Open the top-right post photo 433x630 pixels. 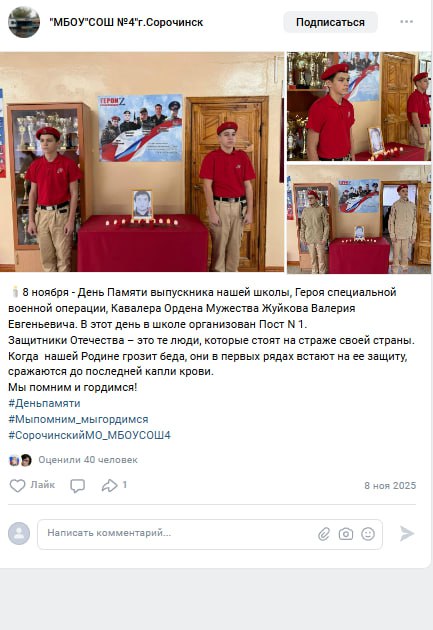[359, 106]
